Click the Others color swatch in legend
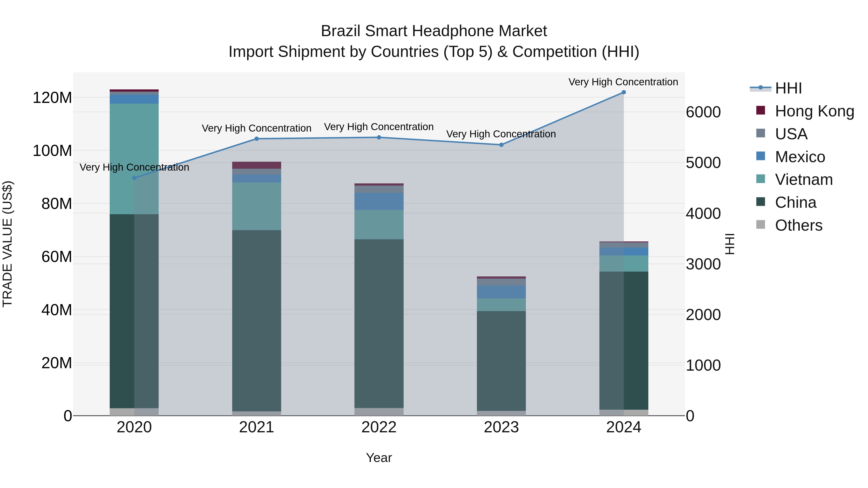Viewport: 868px width, 488px height. click(760, 224)
